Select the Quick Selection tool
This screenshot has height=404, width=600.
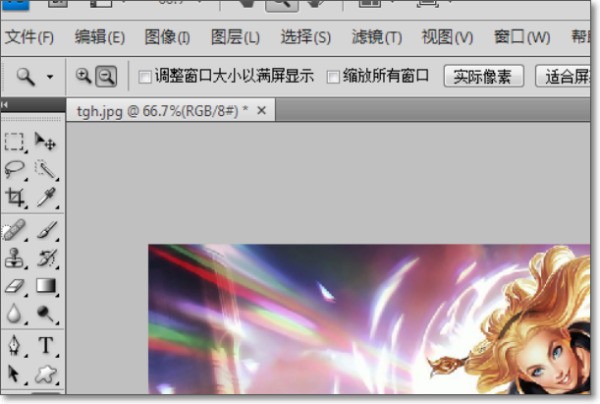click(45, 169)
